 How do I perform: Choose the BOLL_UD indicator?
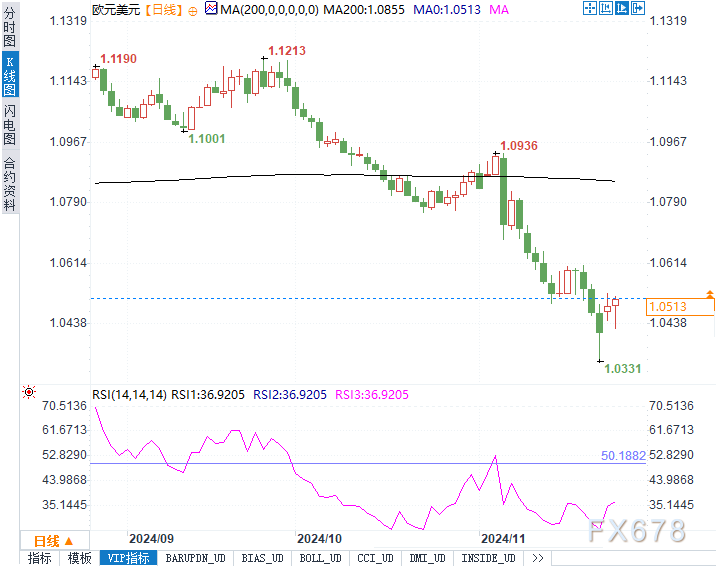click(320, 558)
